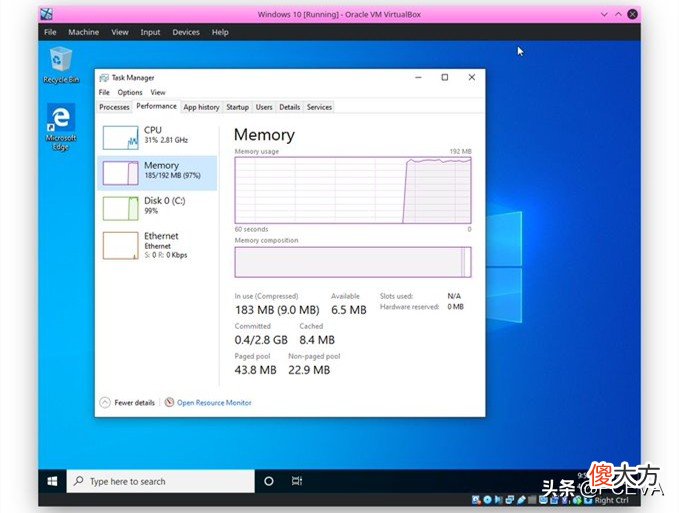Open Cortana from the taskbar circle icon
Image resolution: width=679 pixels, height=513 pixels.
[268, 481]
